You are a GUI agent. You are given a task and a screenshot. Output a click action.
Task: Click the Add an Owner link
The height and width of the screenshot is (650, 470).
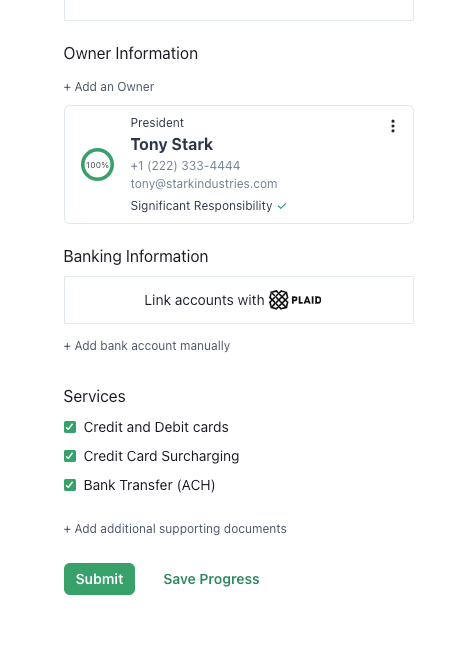click(109, 87)
